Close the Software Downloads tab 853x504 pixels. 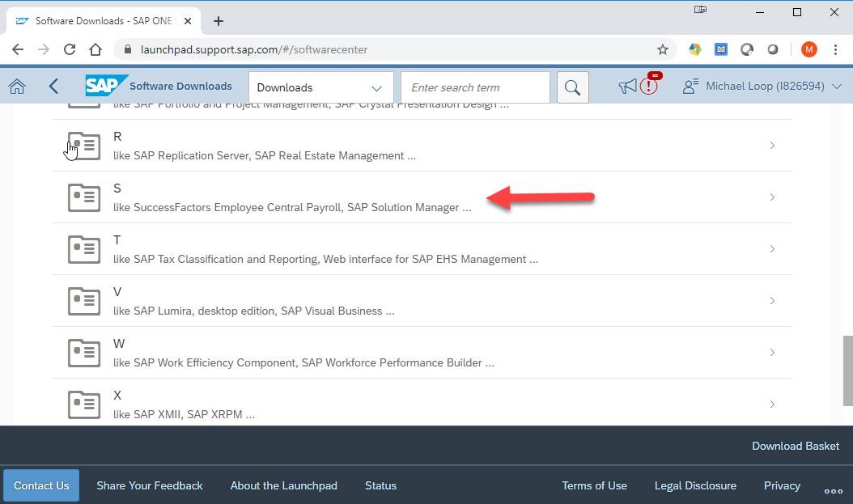click(x=188, y=21)
